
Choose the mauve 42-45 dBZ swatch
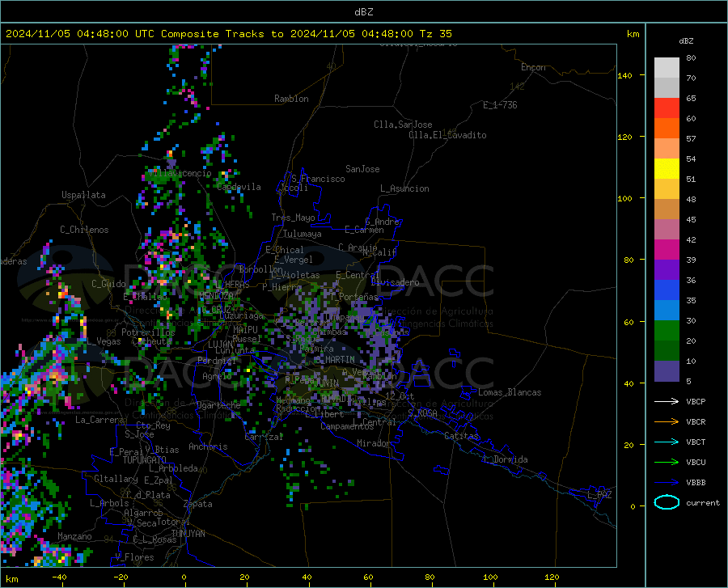(667, 230)
